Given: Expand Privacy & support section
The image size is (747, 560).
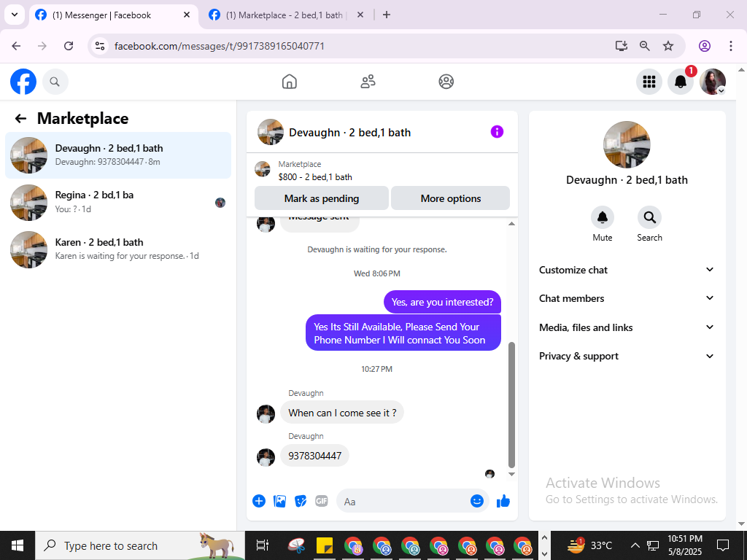Looking at the screenshot, I should [x=627, y=356].
